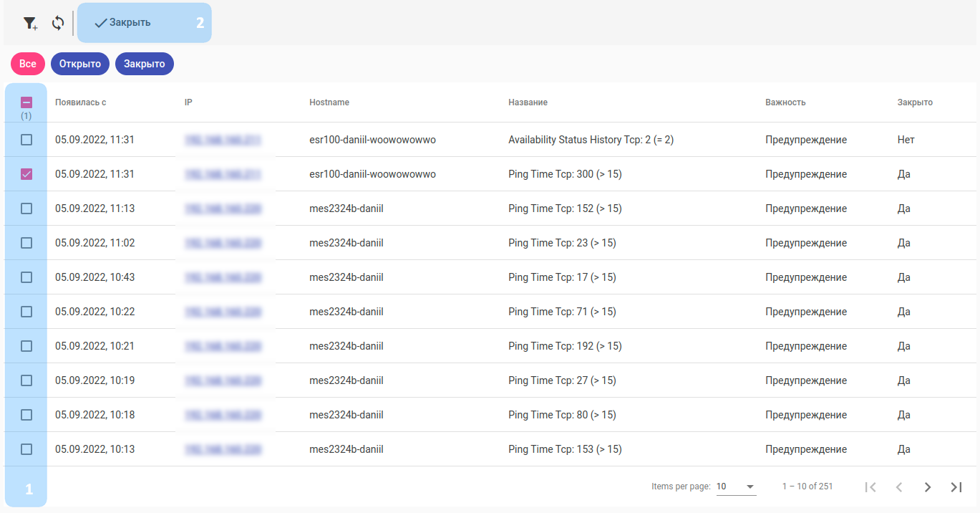Jump to the last page
The image size is (980, 513).
click(956, 487)
